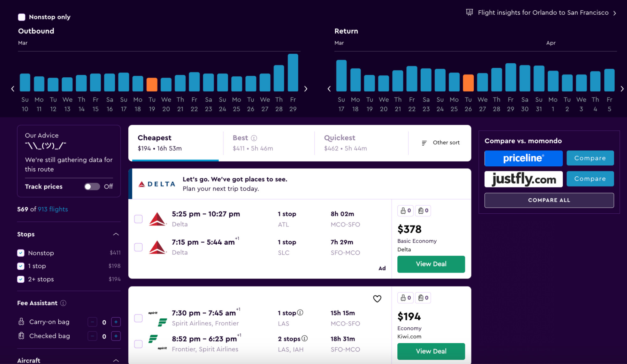627x364 pixels.
Task: Click the Checked bag luggage icon
Action: [21, 335]
